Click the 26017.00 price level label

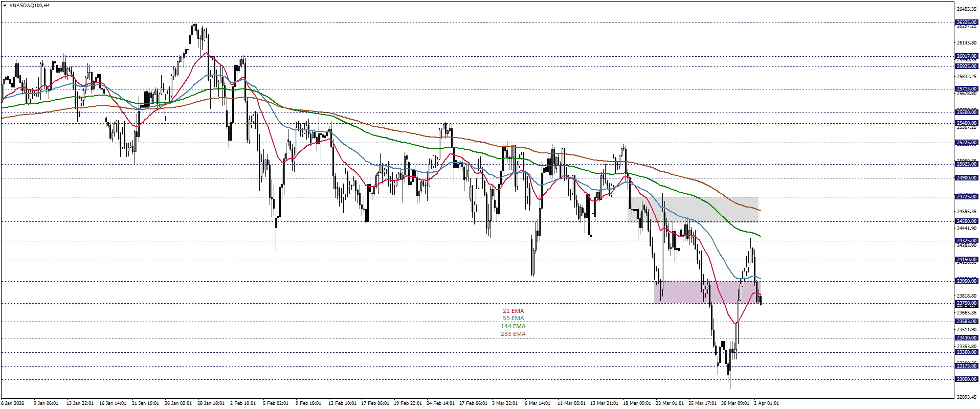tap(966, 56)
